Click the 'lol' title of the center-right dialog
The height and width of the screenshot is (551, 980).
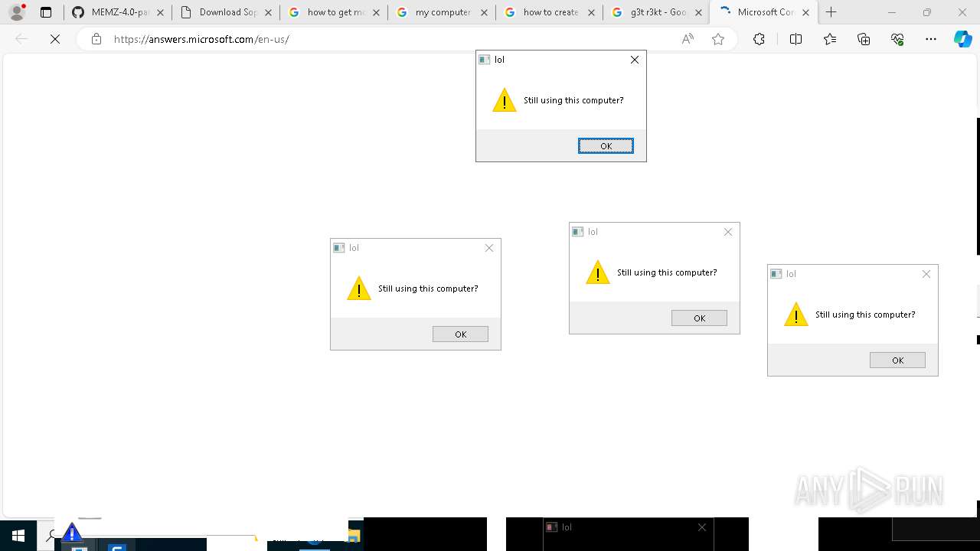pyautogui.click(x=593, y=232)
